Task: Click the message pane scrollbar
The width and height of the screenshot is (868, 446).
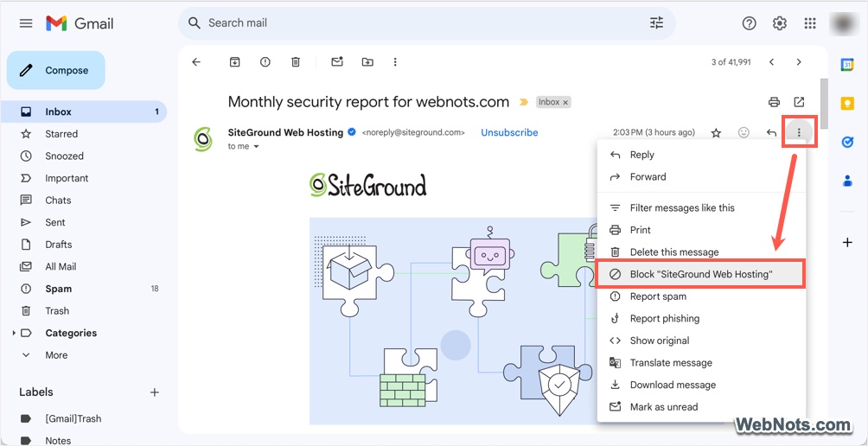Action: tap(824, 104)
